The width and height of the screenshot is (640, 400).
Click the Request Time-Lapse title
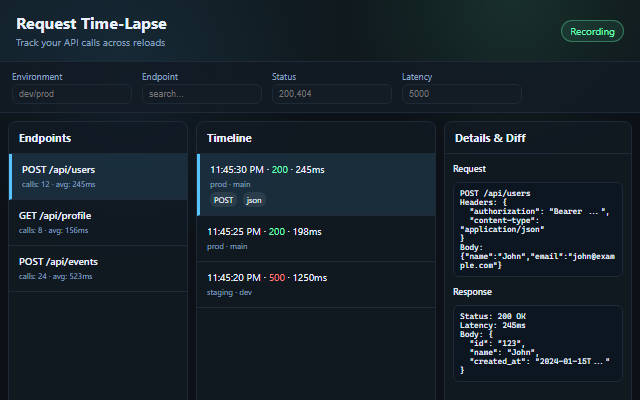tap(92, 24)
